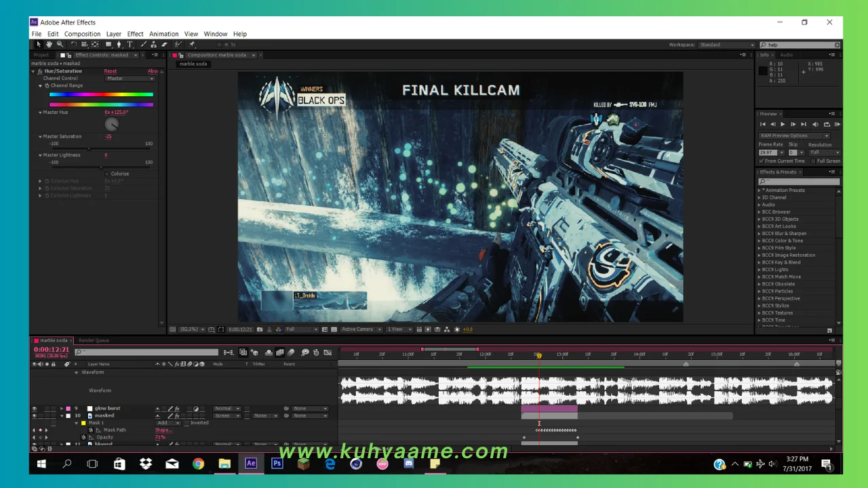Select the Horizontal Type tool
Image resolution: width=868 pixels, height=488 pixels.
coord(130,45)
